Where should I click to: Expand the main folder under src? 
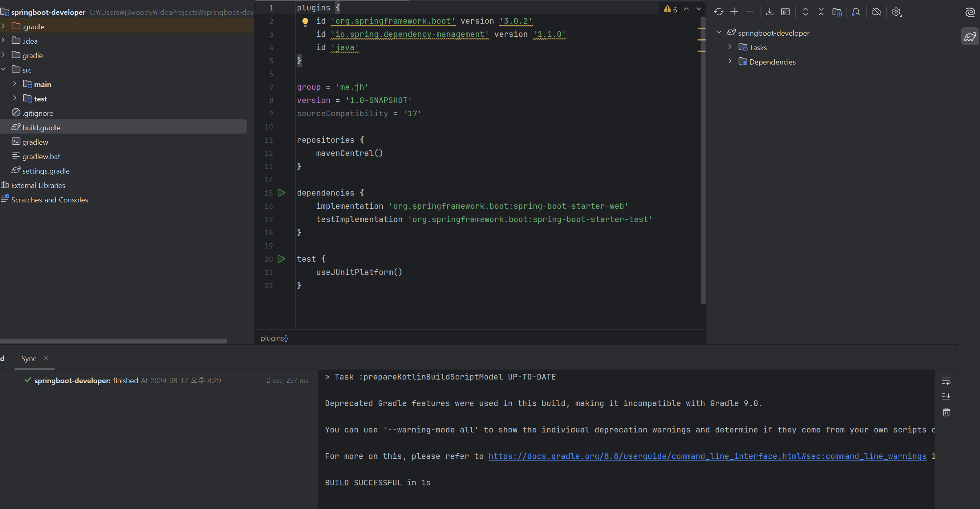click(15, 84)
